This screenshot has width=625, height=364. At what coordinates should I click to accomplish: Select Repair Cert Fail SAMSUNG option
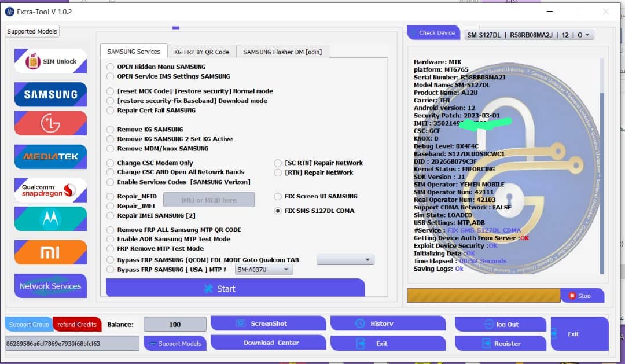[x=110, y=111]
